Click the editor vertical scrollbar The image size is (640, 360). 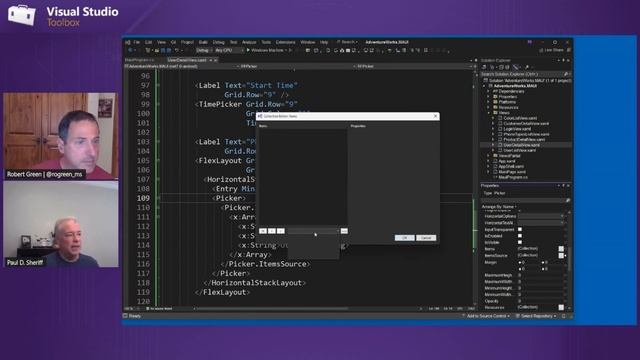[x=475, y=188]
